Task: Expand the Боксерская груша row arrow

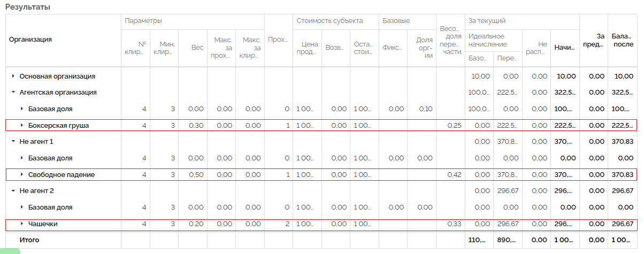Action: [x=21, y=126]
